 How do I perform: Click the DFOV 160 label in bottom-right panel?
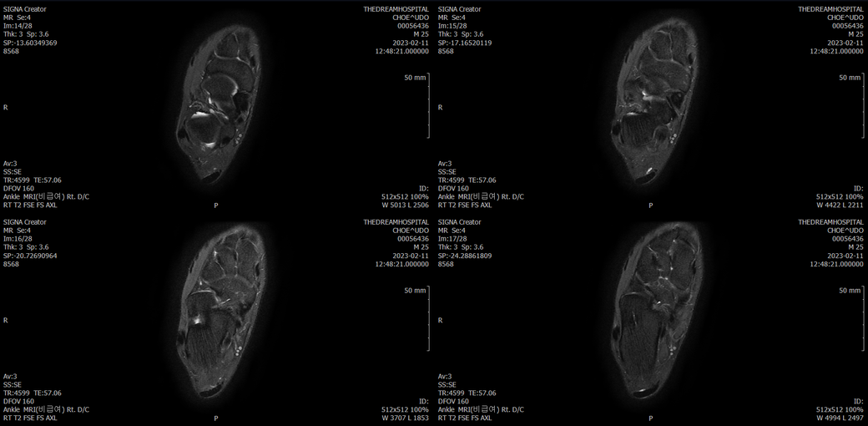tap(453, 401)
